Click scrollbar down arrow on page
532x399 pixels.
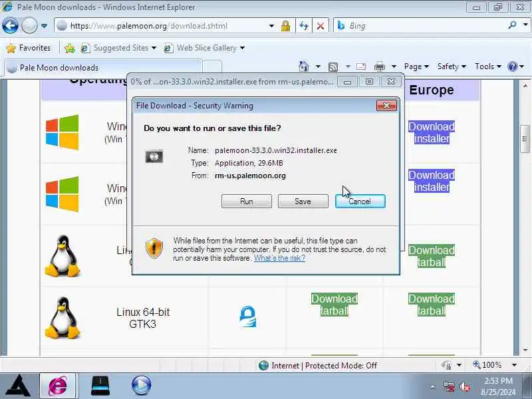click(525, 350)
